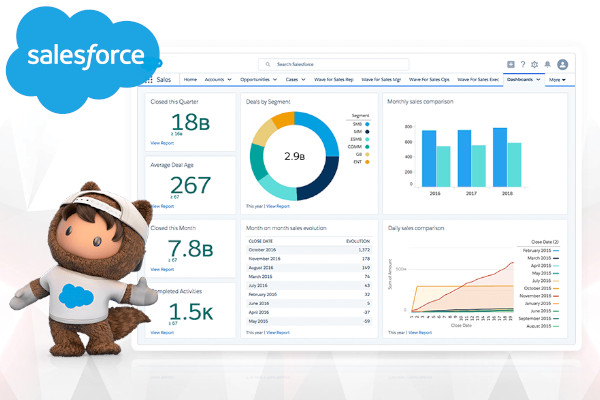Click the 18B Closed this Quarter value

190,122
